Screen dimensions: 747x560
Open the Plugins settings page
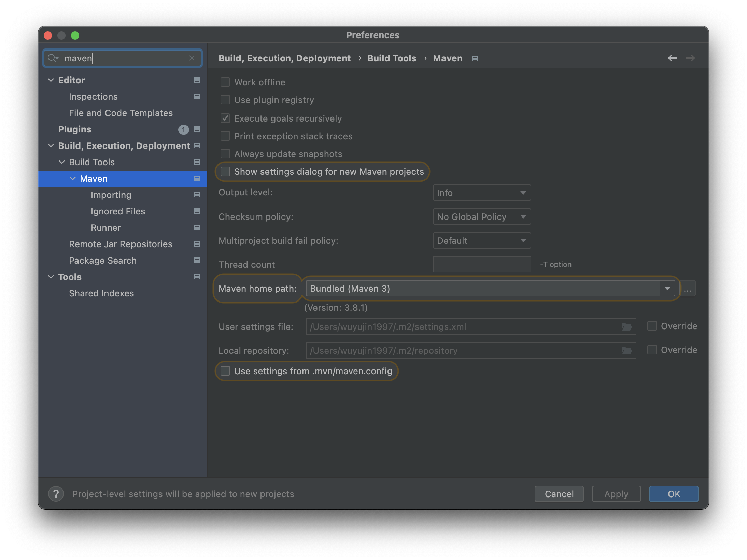pyautogui.click(x=75, y=129)
